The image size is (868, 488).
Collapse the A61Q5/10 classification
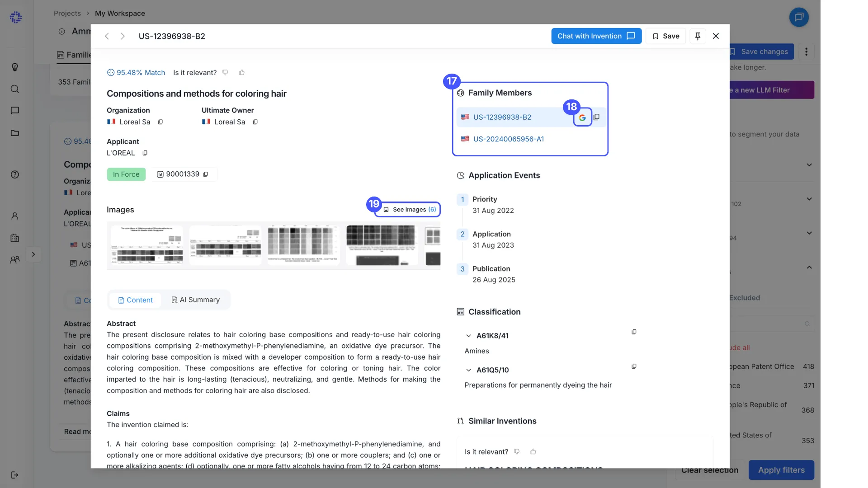(468, 370)
